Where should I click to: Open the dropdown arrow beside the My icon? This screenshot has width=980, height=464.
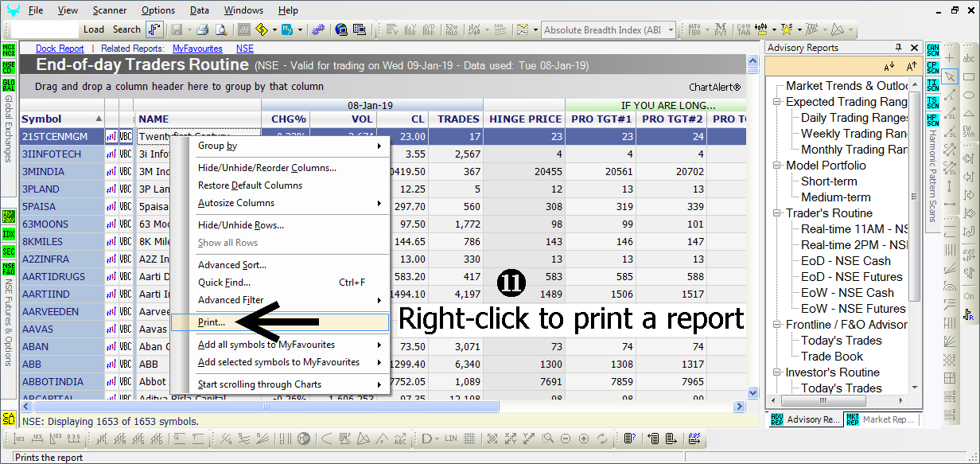click(x=300, y=29)
